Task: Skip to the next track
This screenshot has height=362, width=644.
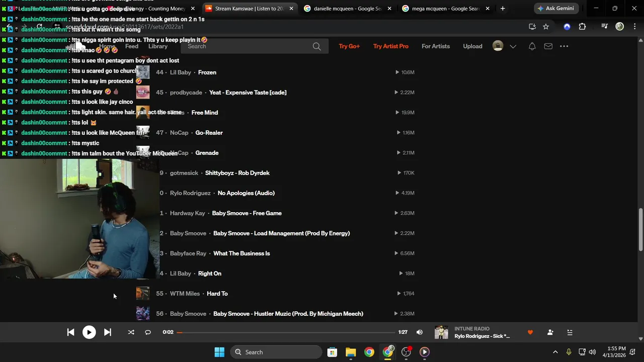Action: click(108, 332)
